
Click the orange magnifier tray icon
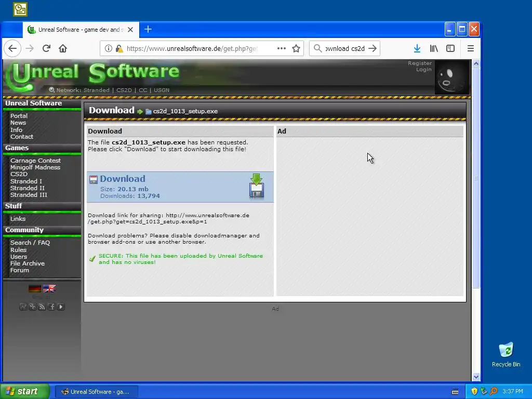[x=494, y=391]
